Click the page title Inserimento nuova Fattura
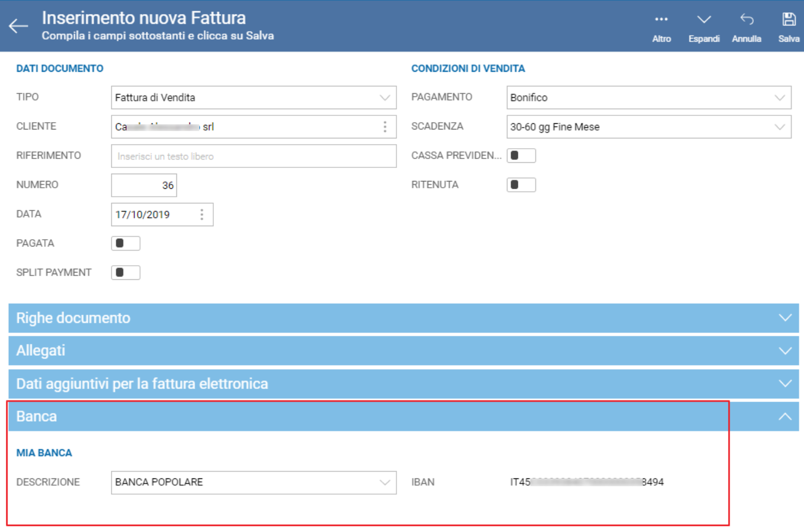 pos(144,18)
